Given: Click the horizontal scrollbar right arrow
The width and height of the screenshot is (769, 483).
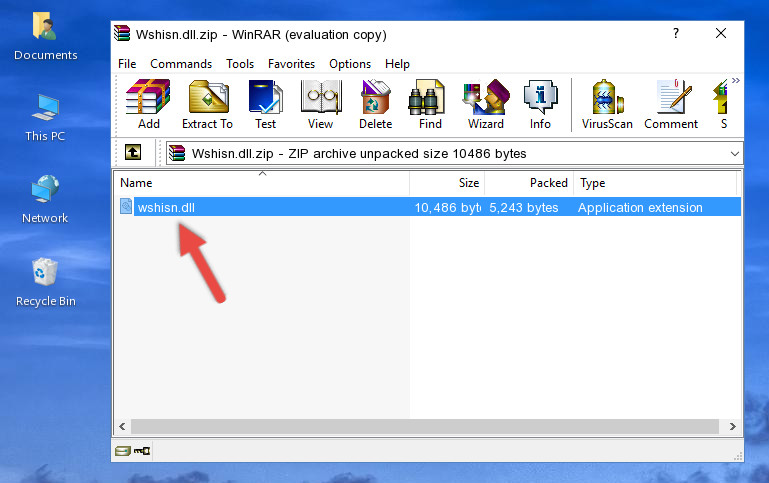Looking at the screenshot, I should click(x=732, y=426).
